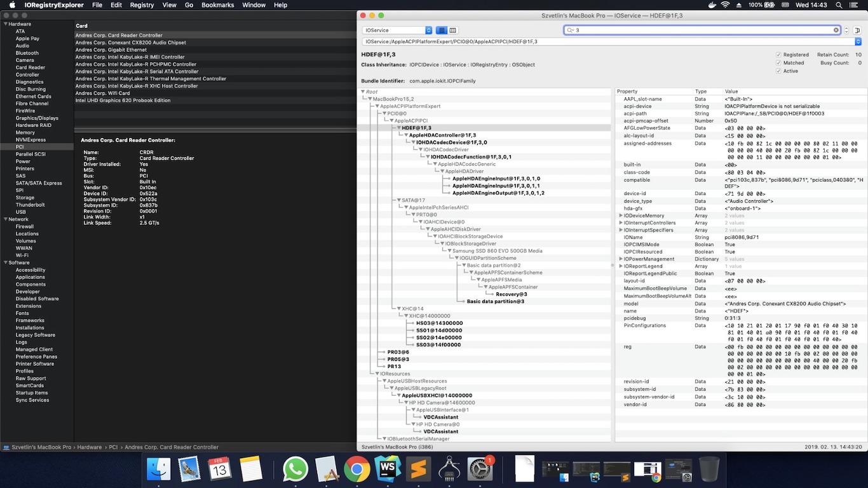Collapse the XHC@14 tree node
Viewport: 868px width, 488px height.
pyautogui.click(x=398, y=309)
